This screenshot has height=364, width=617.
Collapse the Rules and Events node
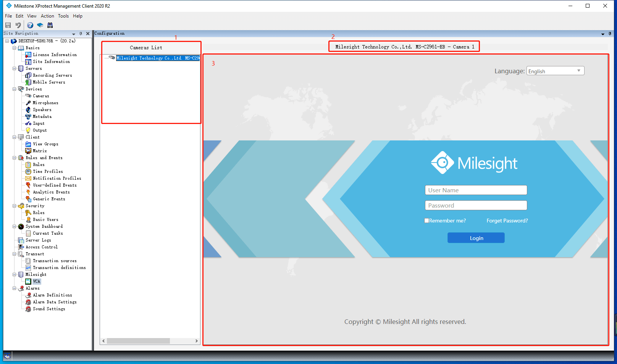tap(14, 158)
